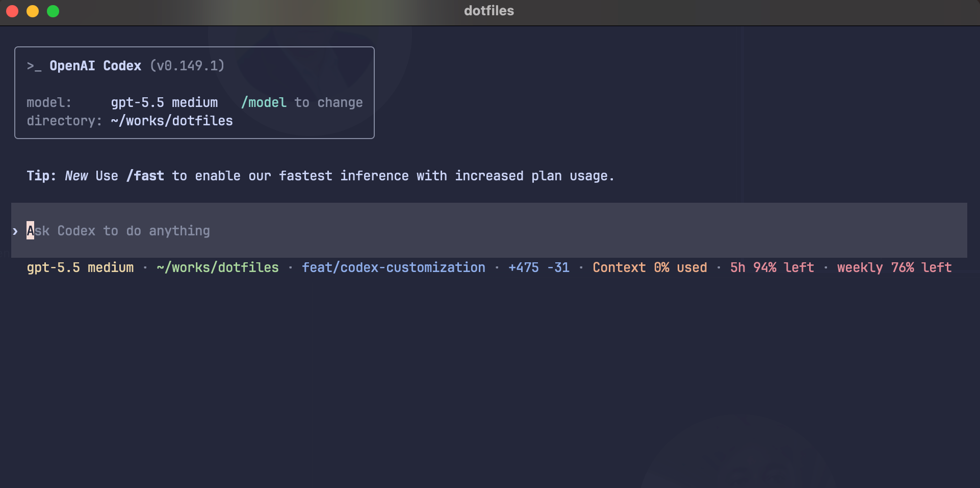Click the 'Tip:' label
The width and height of the screenshot is (980, 488).
[x=41, y=176]
